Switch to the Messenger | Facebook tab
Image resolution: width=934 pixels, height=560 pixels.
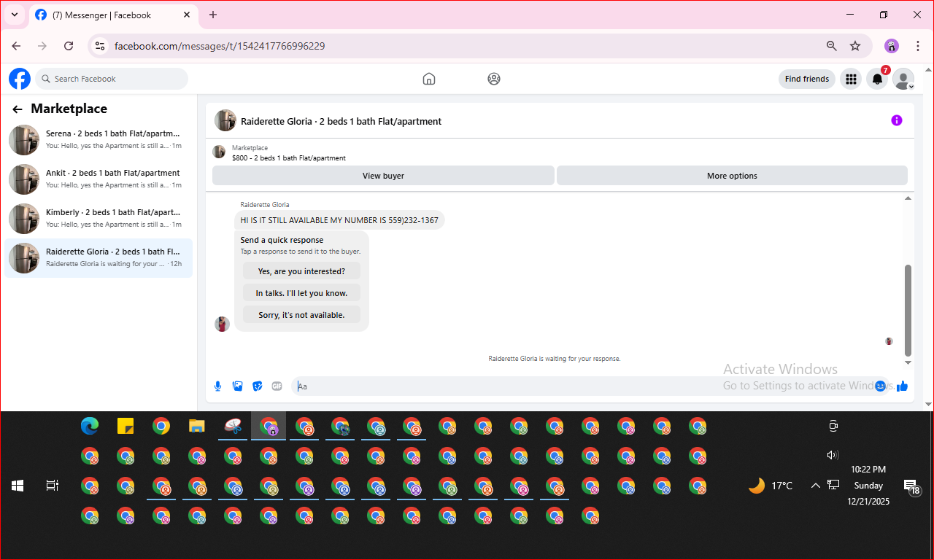coord(114,15)
